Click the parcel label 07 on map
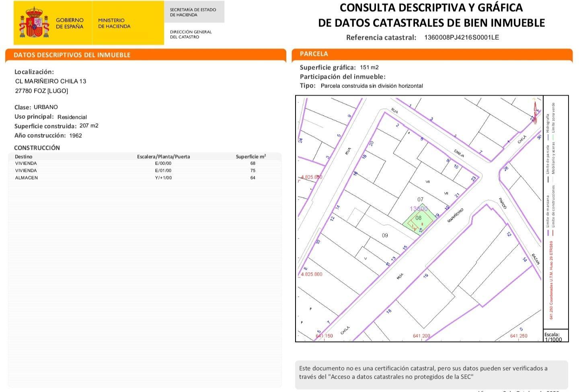579x392 pixels. (x=420, y=199)
